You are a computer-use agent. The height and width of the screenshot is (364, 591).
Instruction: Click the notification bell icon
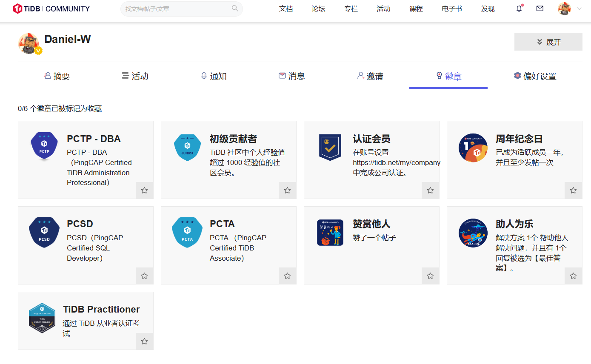click(519, 9)
